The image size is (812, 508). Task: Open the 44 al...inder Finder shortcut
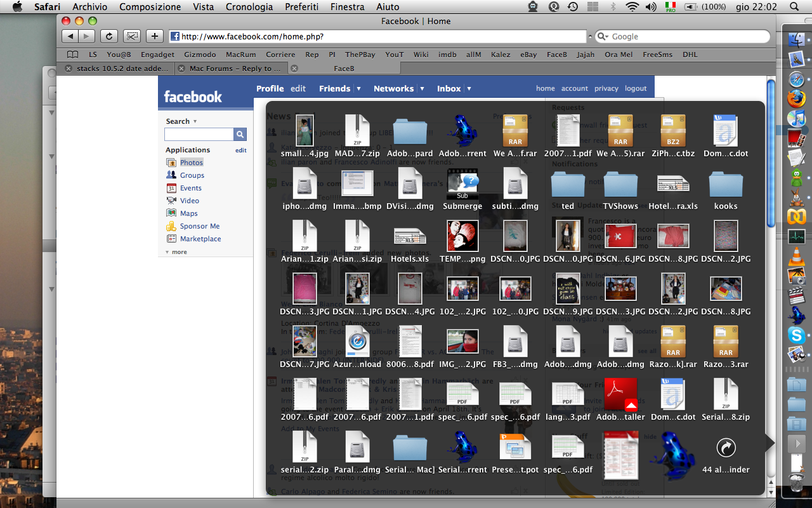coord(726,448)
